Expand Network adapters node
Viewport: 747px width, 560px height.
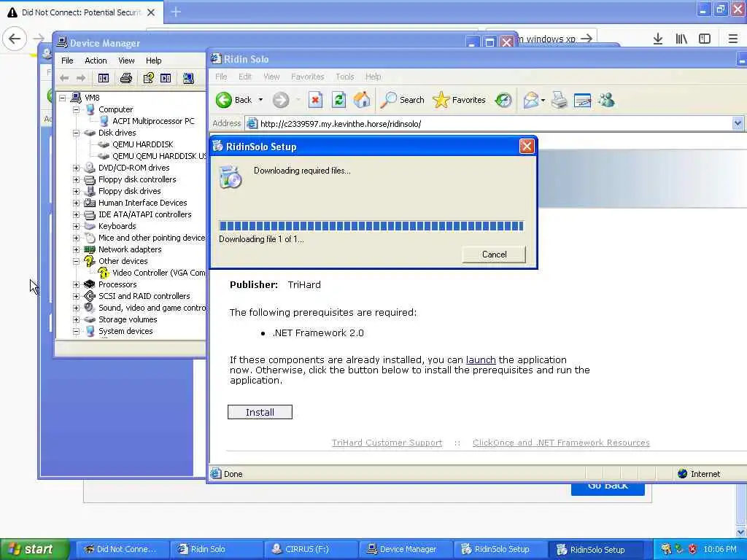pos(76,249)
